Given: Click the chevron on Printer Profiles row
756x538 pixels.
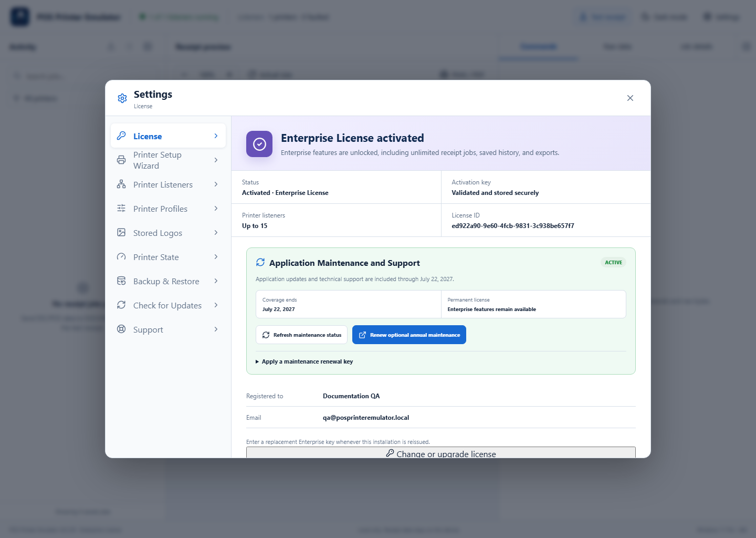Looking at the screenshot, I should point(216,209).
